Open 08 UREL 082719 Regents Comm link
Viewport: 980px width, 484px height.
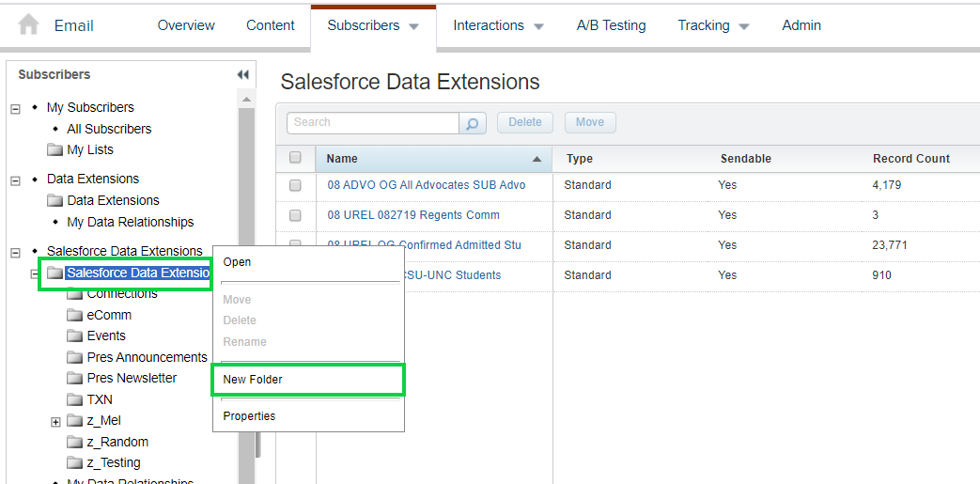(x=413, y=215)
